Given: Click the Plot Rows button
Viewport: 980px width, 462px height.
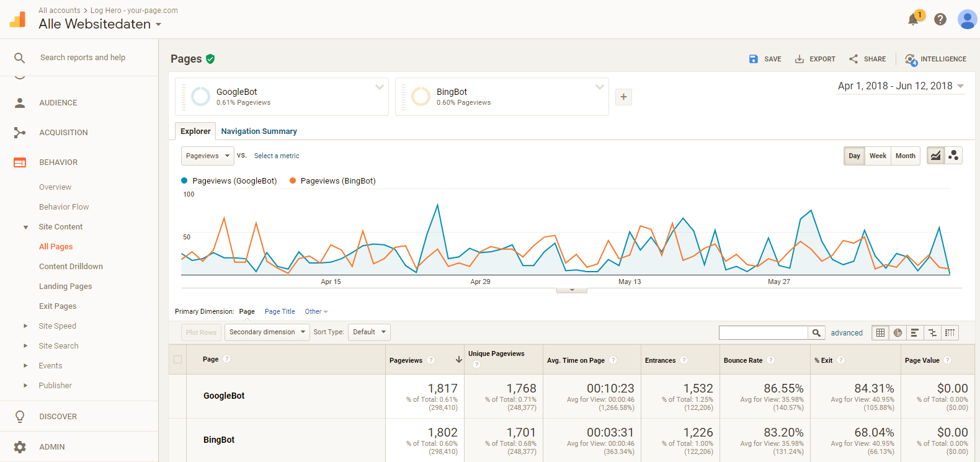Looking at the screenshot, I should pos(202,332).
